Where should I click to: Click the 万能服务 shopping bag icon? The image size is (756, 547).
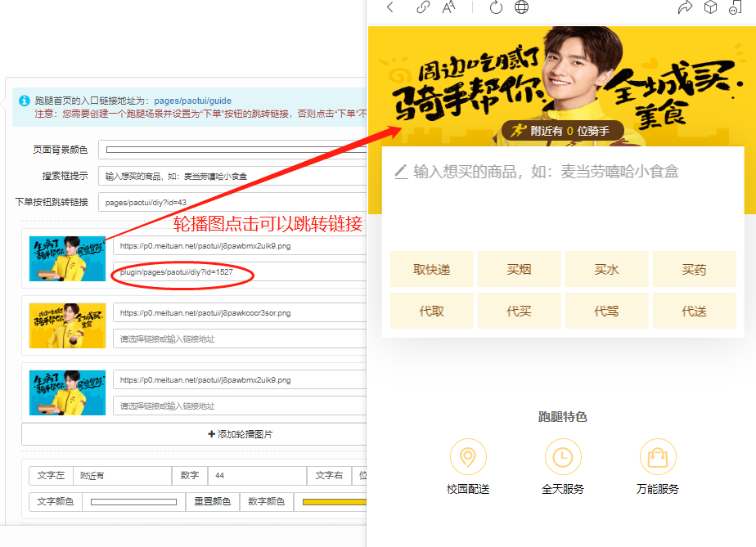pyautogui.click(x=658, y=457)
